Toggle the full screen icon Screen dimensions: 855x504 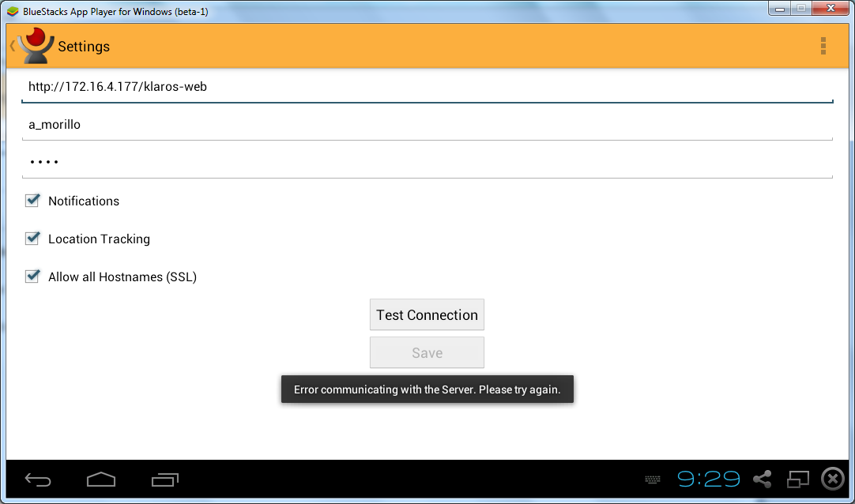pos(798,480)
